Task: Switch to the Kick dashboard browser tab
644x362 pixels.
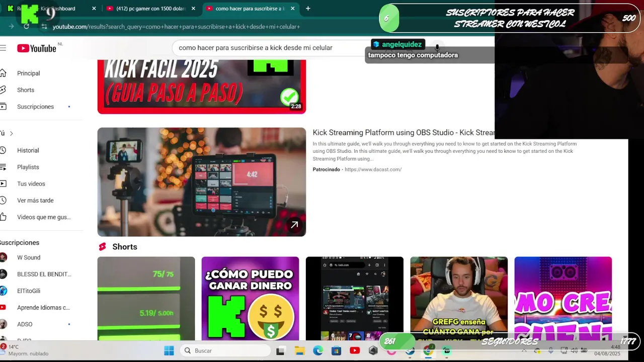Action: pyautogui.click(x=50, y=9)
